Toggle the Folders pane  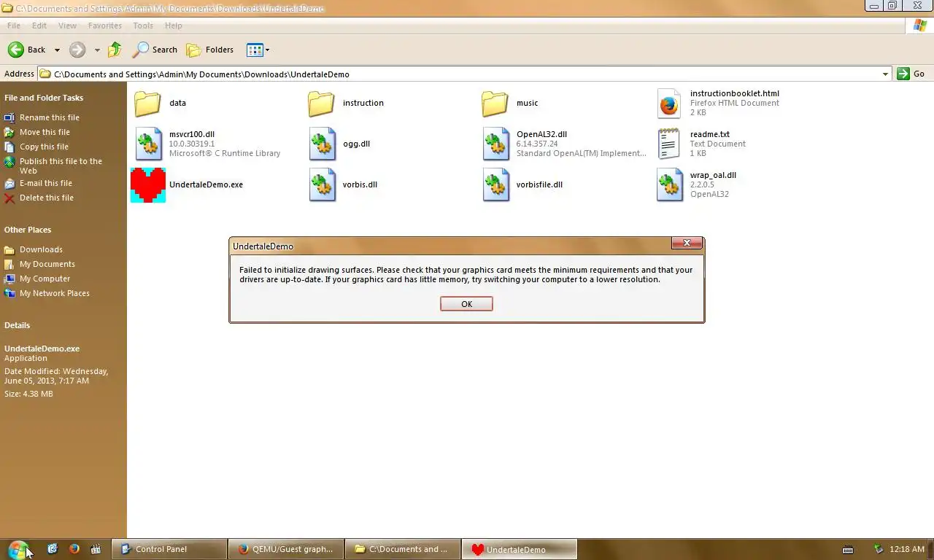[x=210, y=50]
